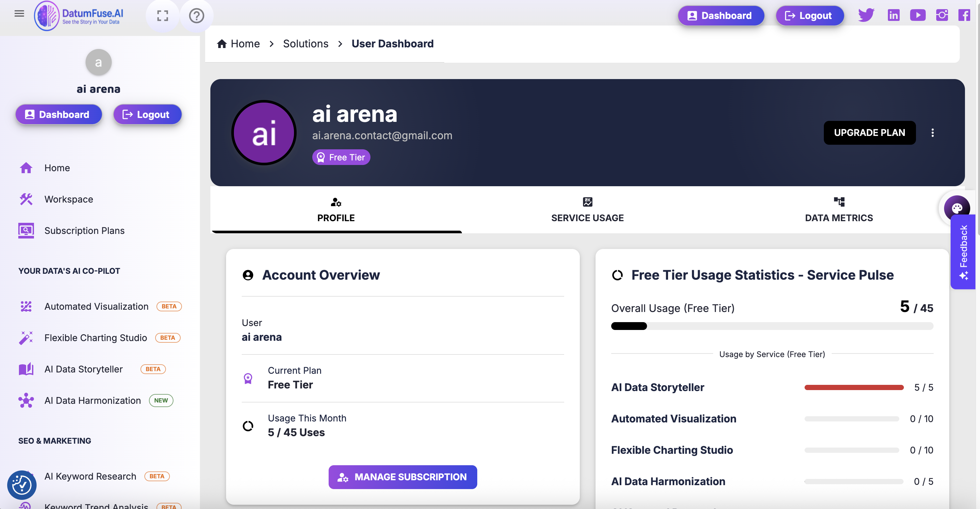Open the three-dot profile options menu

pyautogui.click(x=932, y=133)
